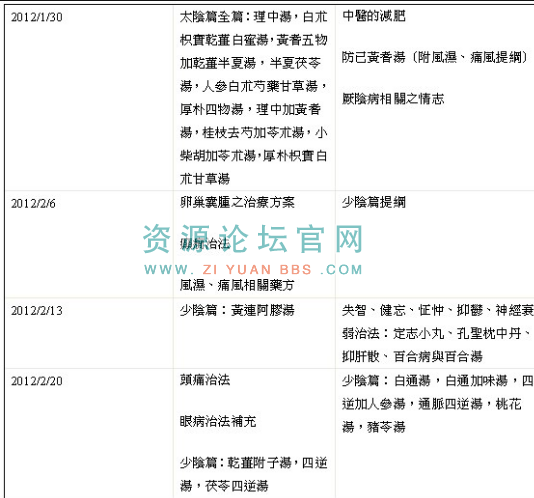Click 防已黃耆湯（附風濕、痛風提綱）
The width and height of the screenshot is (534, 498).
(435, 57)
